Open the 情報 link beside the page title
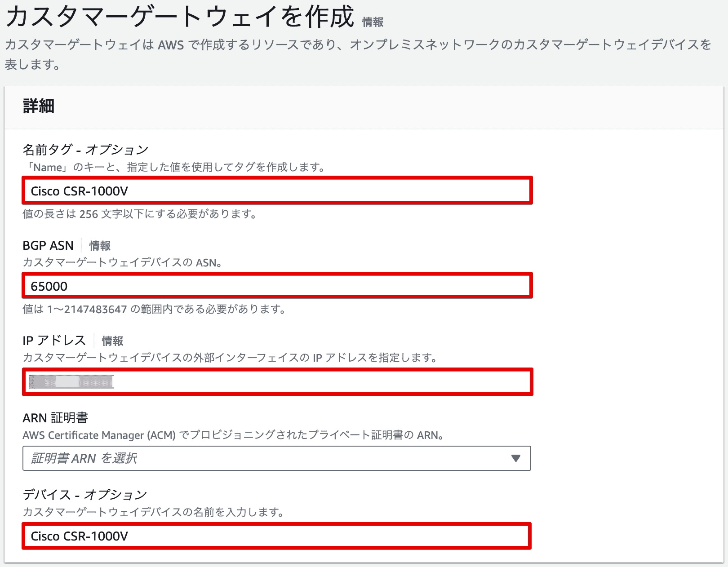Image resolution: width=728 pixels, height=567 pixels. tap(373, 22)
